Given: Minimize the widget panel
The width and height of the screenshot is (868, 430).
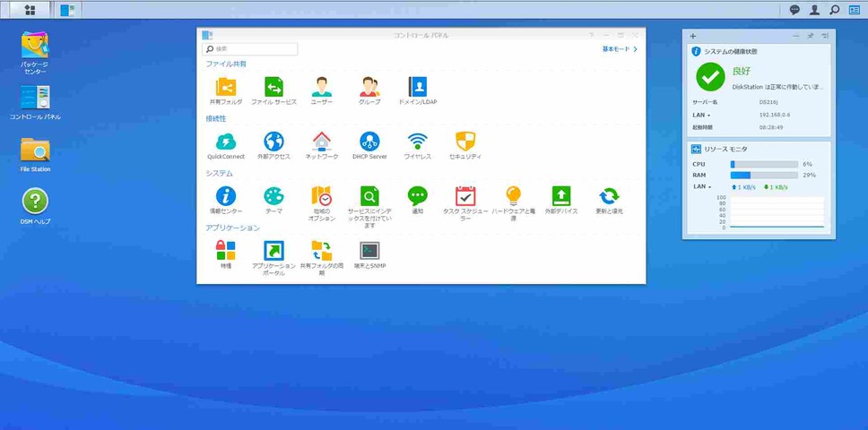Looking at the screenshot, I should point(796,36).
